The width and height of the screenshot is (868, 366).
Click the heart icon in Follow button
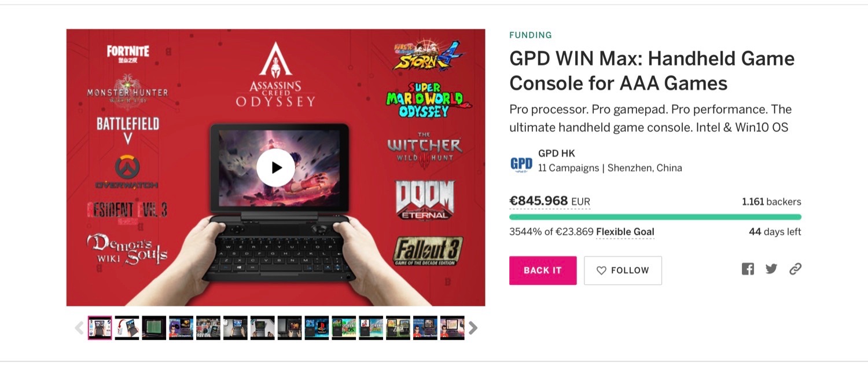point(601,270)
